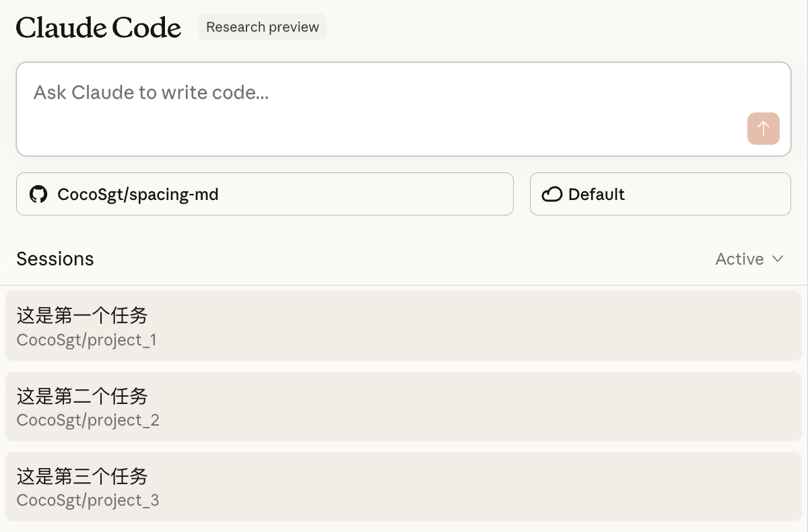The width and height of the screenshot is (808, 532).
Task: Click the word Code in the header title
Action: click(x=147, y=28)
